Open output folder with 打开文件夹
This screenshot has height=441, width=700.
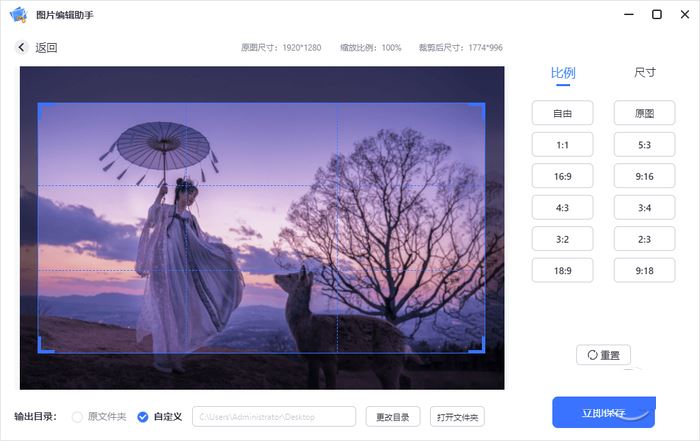(457, 416)
